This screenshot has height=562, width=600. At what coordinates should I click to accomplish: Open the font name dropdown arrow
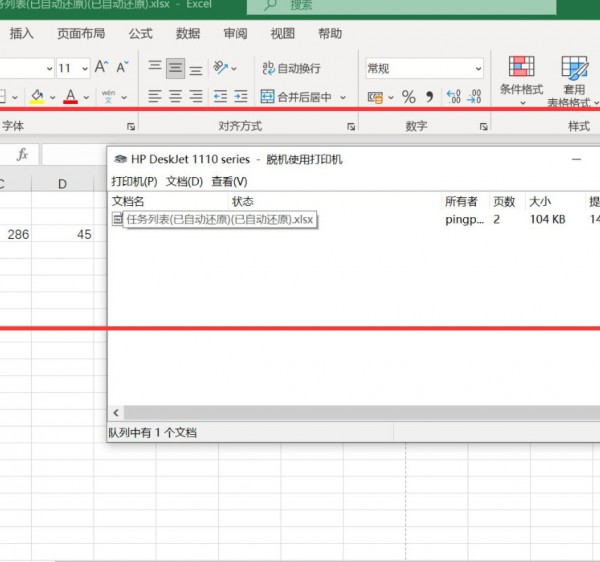coord(49,68)
